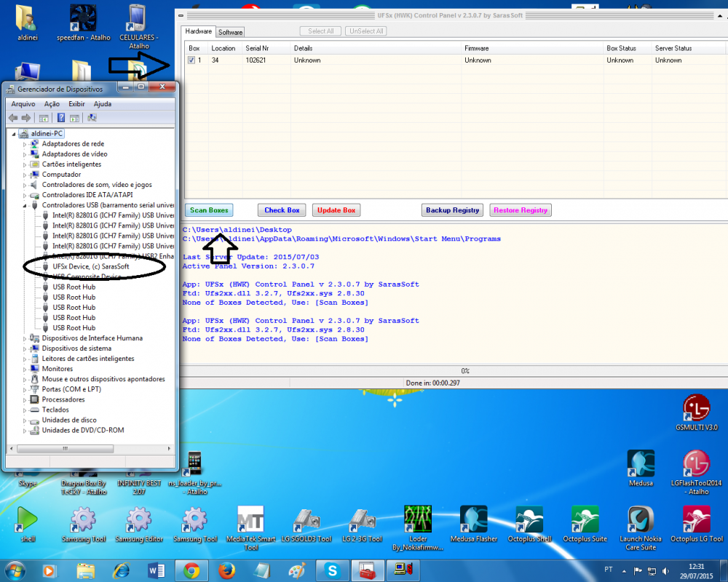
Task: Click the UnSelect All button
Action: pyautogui.click(x=366, y=31)
